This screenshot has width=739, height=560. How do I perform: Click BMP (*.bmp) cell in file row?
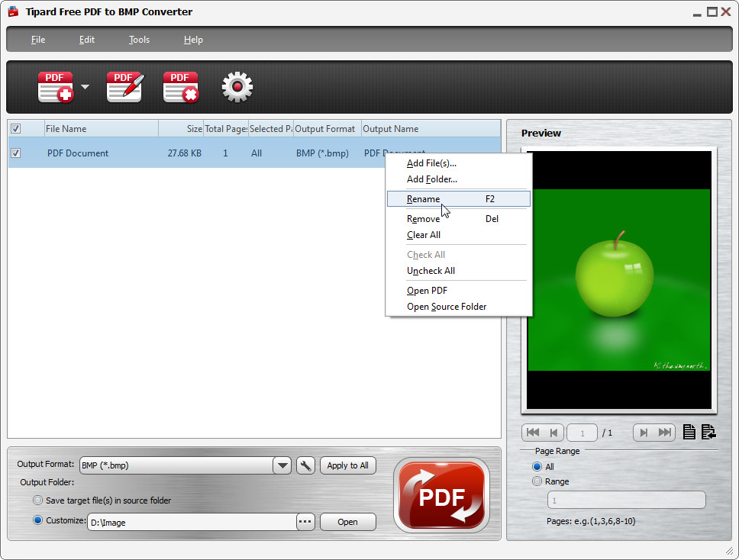coord(322,153)
